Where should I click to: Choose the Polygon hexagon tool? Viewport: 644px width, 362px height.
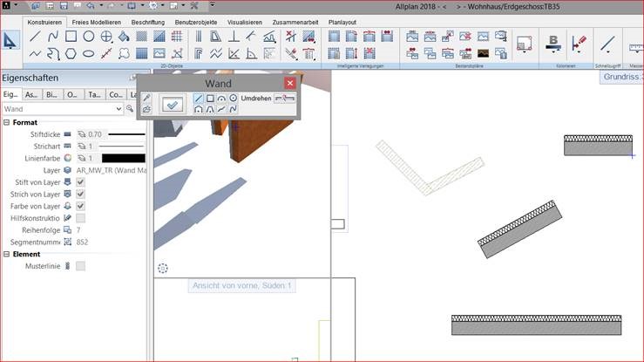click(71, 53)
